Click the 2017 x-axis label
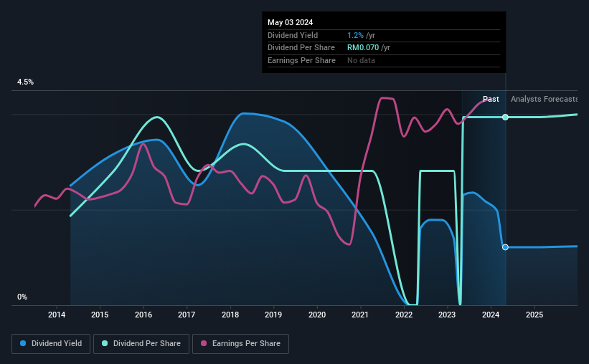The height and width of the screenshot is (364, 589). tap(187, 315)
